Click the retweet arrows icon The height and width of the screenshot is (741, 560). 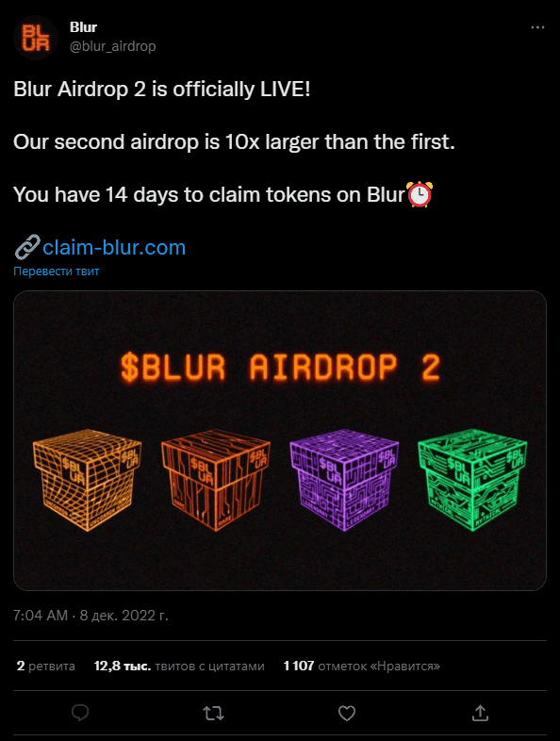click(214, 713)
